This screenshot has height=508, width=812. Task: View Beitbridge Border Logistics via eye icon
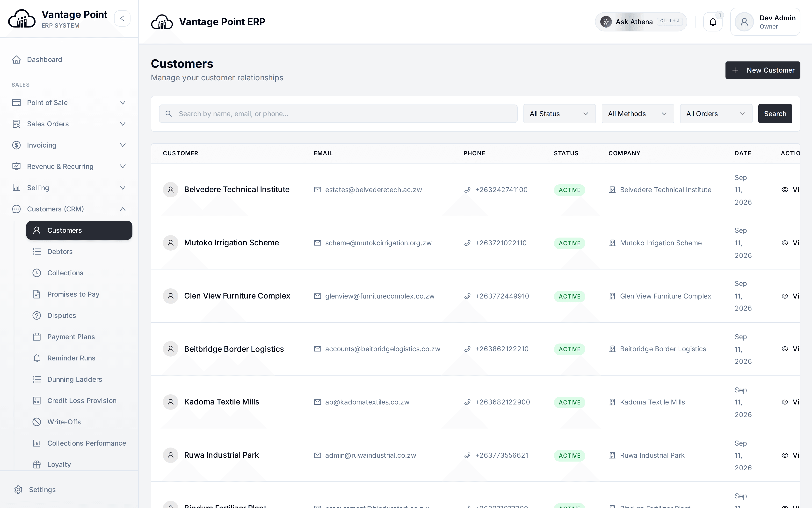(x=785, y=349)
